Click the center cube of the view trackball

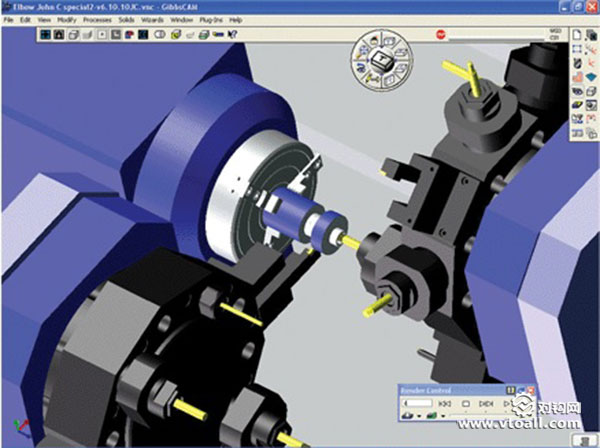382,59
